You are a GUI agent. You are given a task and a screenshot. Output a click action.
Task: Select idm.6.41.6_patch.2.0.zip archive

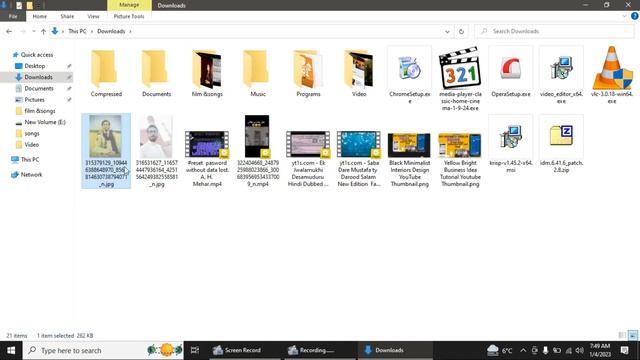(x=561, y=144)
